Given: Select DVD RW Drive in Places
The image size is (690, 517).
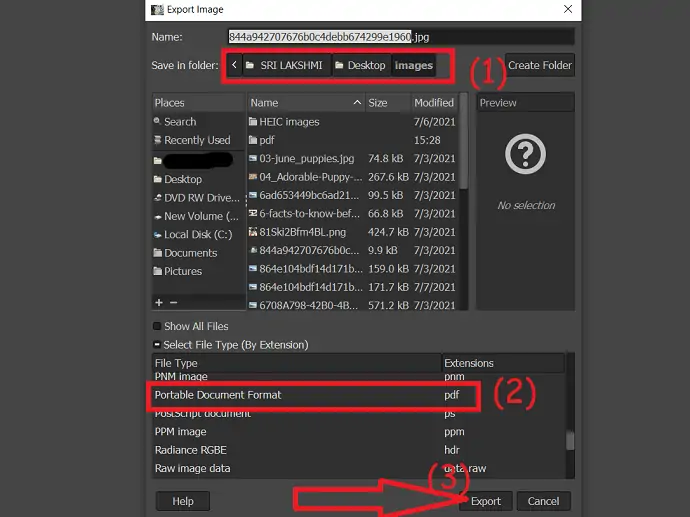Looking at the screenshot, I should [x=198, y=198].
